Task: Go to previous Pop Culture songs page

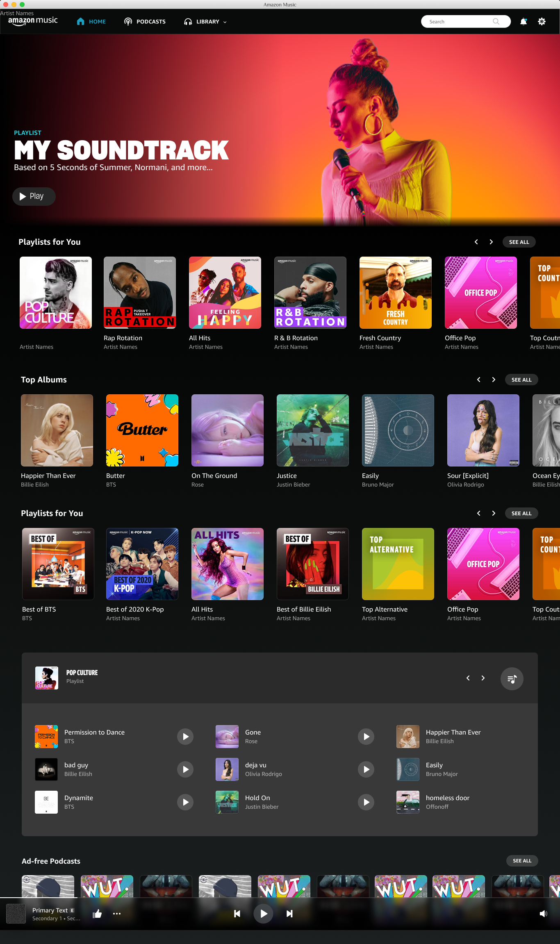Action: click(468, 678)
